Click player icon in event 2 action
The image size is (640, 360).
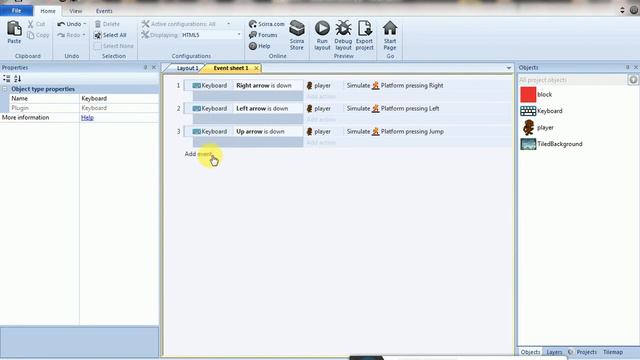tap(309, 109)
